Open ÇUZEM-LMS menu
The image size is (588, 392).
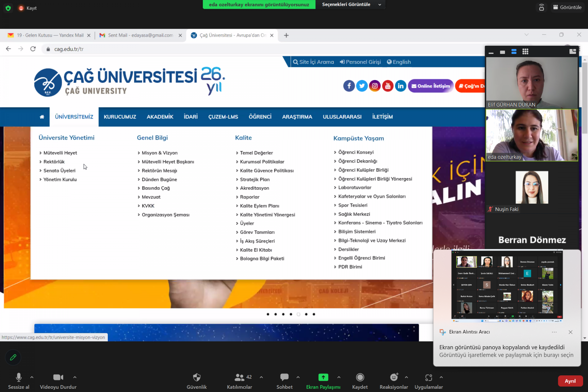[x=223, y=117]
